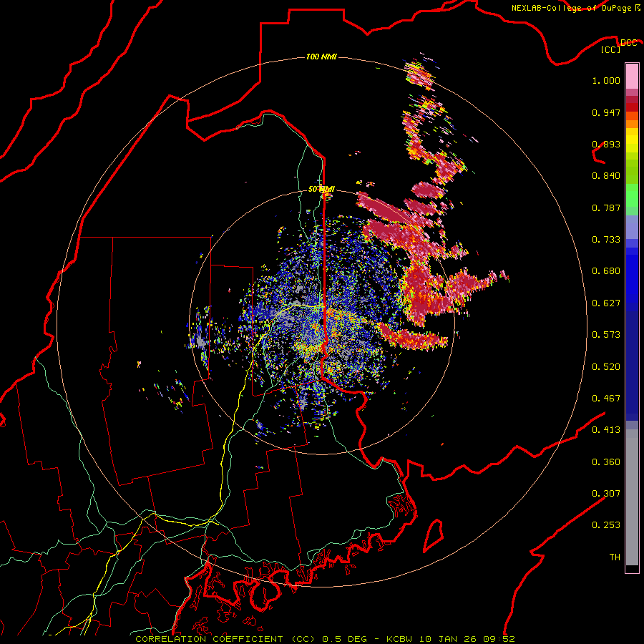Pick the pink band atop the color scale

[x=632, y=77]
